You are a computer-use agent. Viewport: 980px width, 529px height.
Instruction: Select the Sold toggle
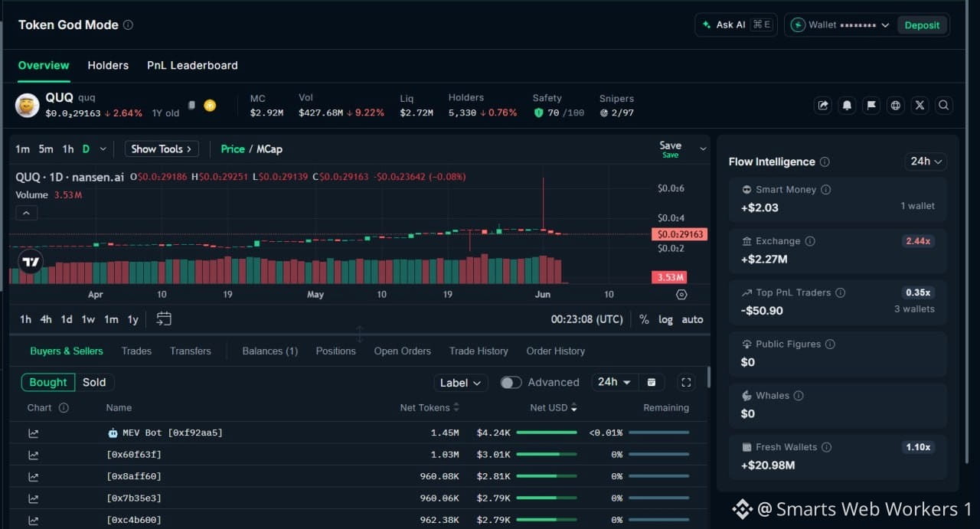click(x=94, y=382)
